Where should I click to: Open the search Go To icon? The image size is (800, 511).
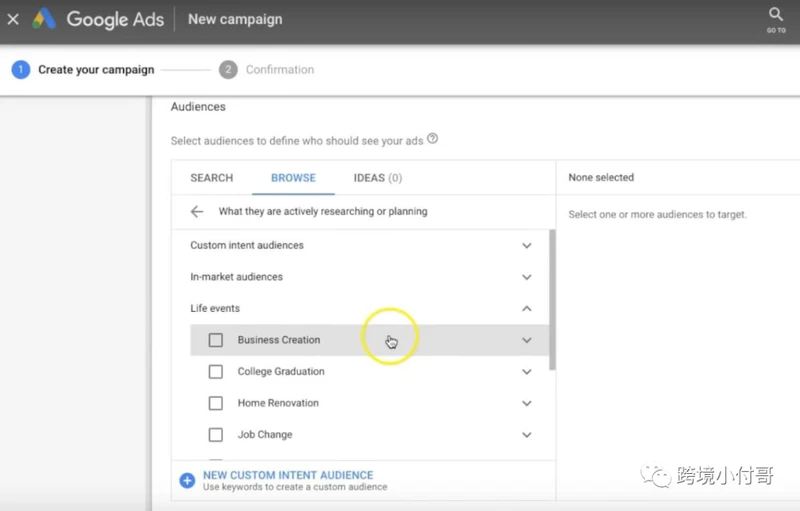(776, 19)
